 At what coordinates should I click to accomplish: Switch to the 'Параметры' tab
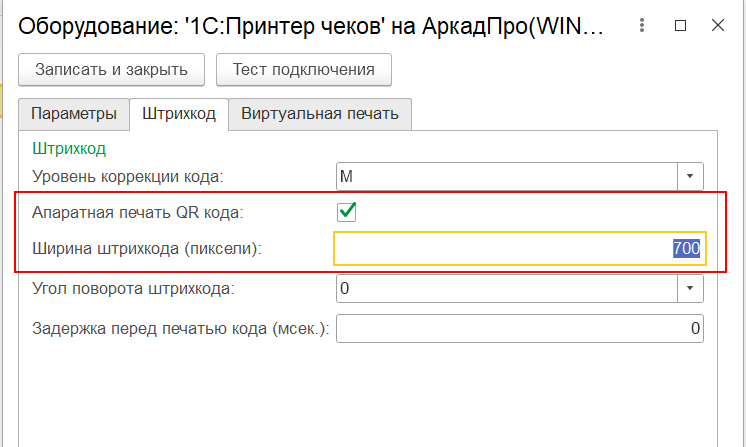pos(74,113)
